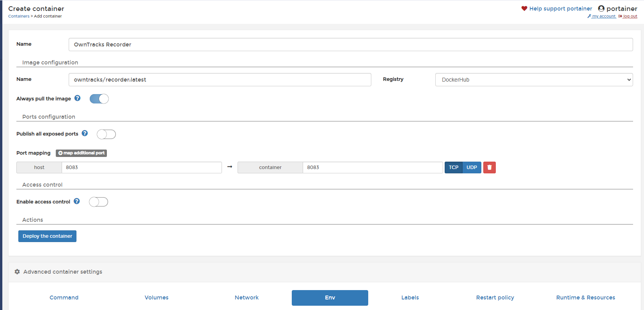
Task: Follow the Containers breadcrumb link
Action: point(19,16)
